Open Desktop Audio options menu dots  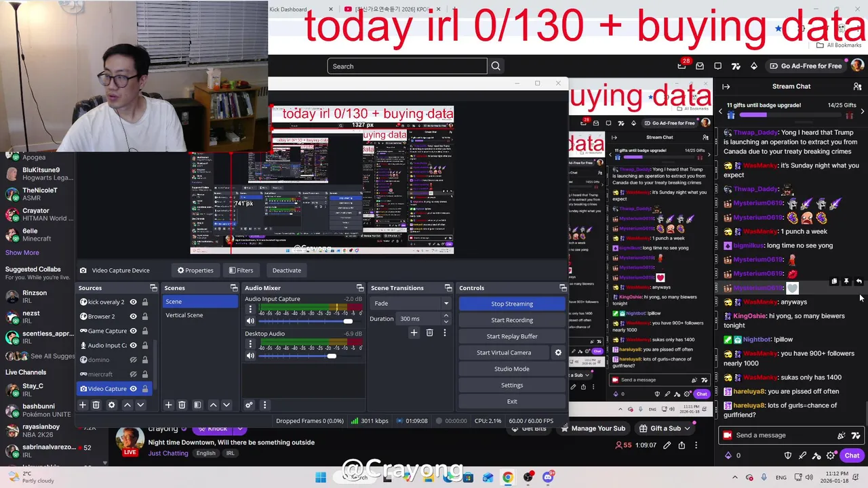pos(250,344)
